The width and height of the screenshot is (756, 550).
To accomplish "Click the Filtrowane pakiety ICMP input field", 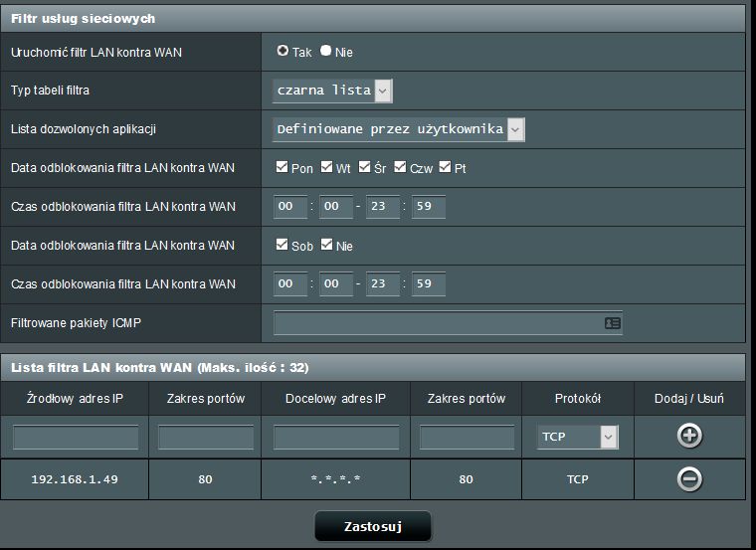I will click(x=448, y=323).
